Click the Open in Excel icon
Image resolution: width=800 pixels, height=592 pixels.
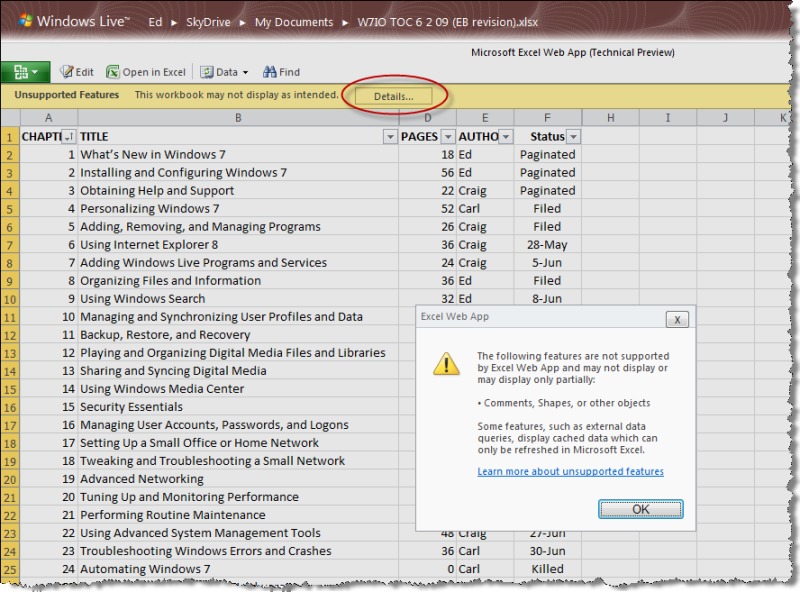(112, 72)
